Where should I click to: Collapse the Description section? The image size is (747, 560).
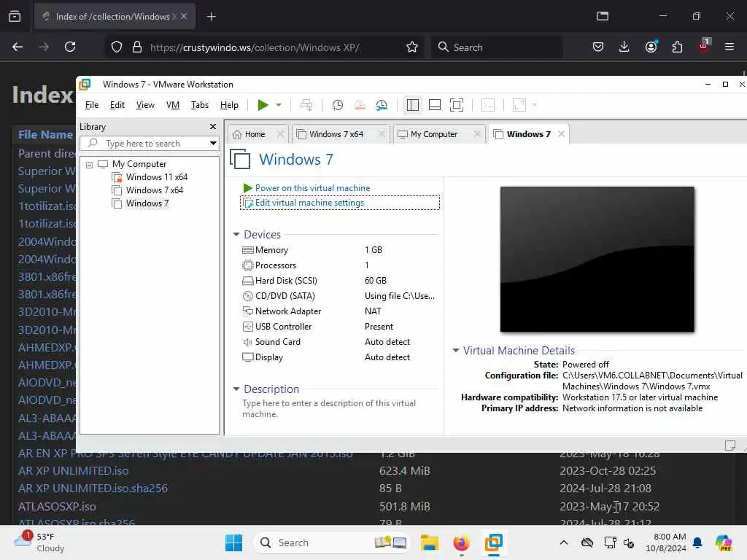[x=236, y=389]
